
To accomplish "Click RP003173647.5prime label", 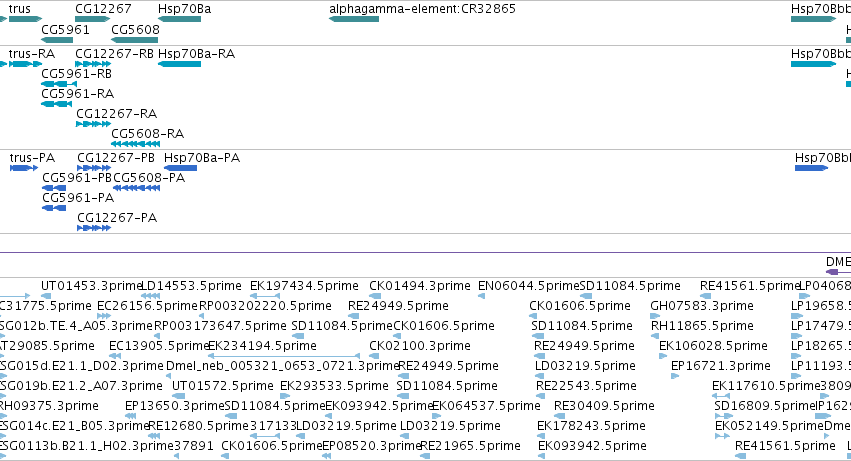I will (x=220, y=326).
